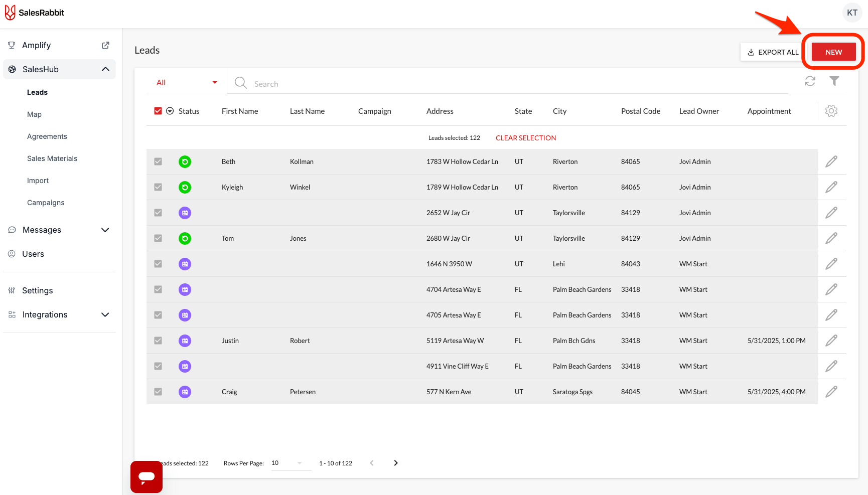Go to next page of leads
Screen dimensions: 868x495
[395, 463]
